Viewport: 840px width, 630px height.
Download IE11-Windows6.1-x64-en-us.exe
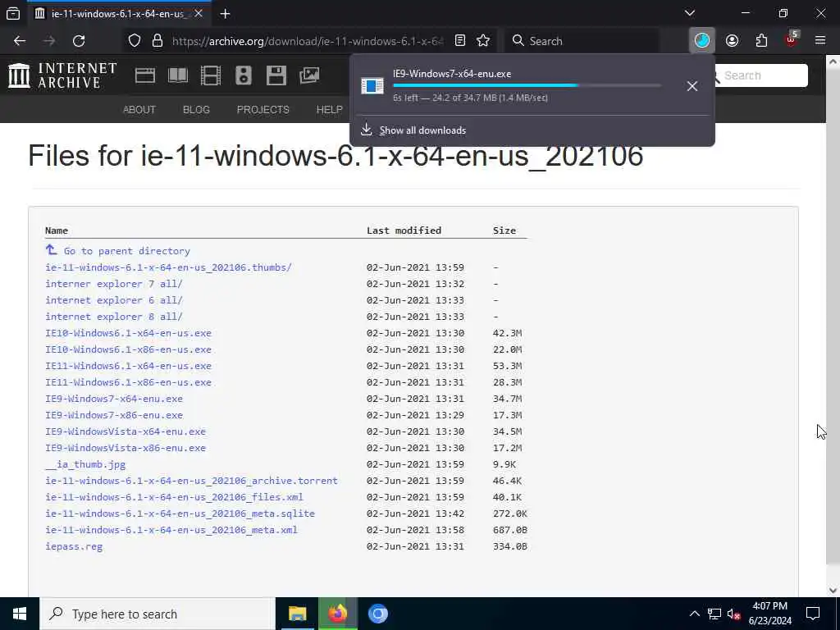pyautogui.click(x=128, y=366)
